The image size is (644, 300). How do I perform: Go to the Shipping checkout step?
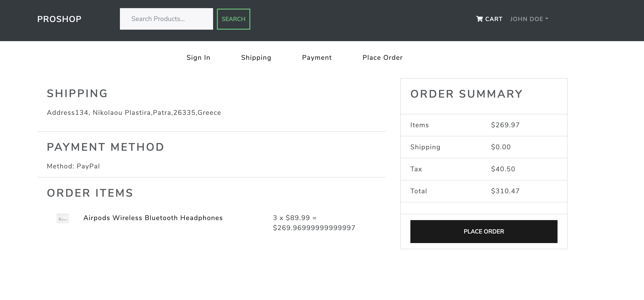[256, 58]
